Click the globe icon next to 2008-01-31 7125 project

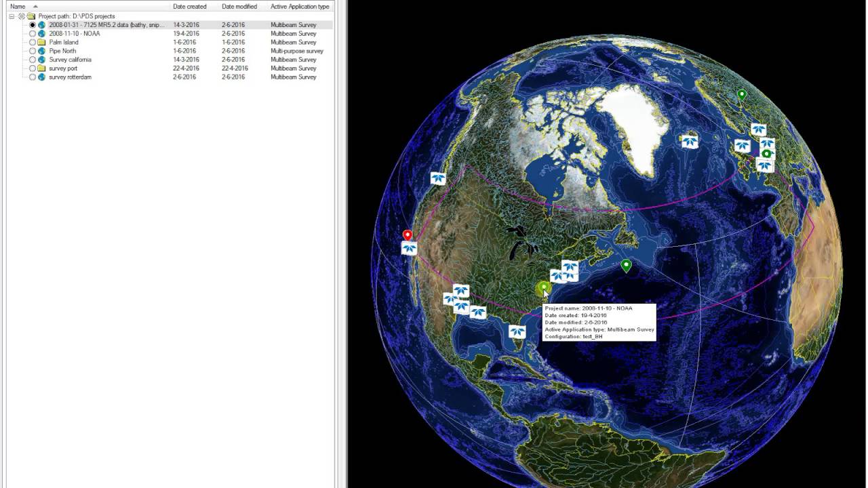[41, 24]
